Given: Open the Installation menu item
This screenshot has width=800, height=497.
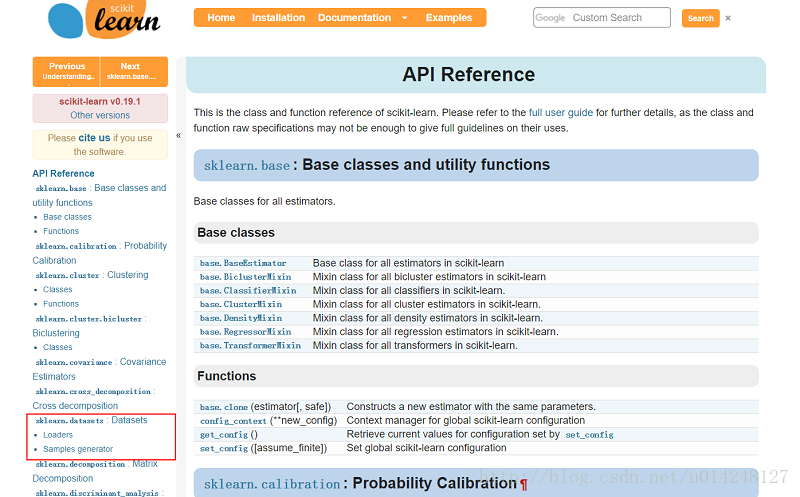Looking at the screenshot, I should coord(278,18).
